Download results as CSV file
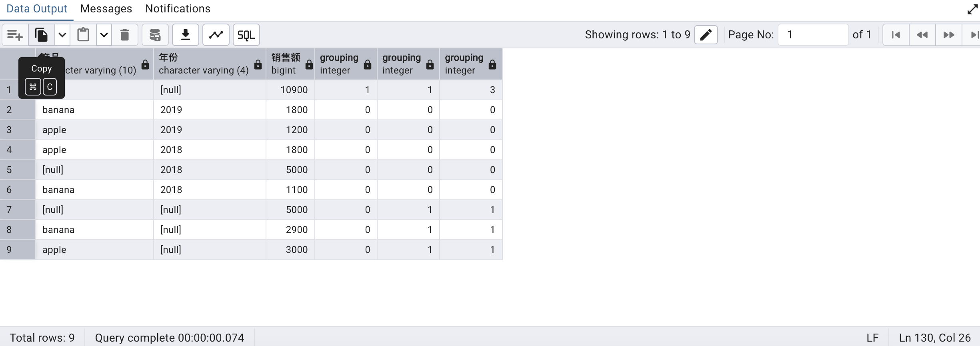 click(185, 35)
